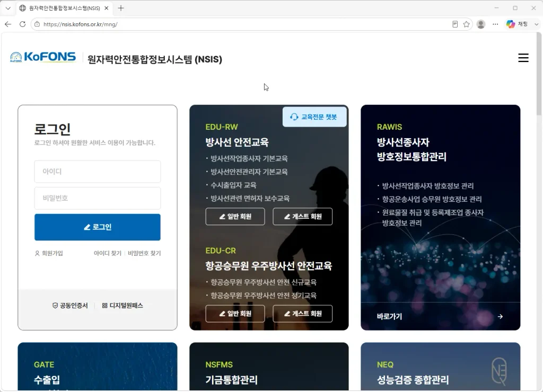Click the address bar URL

click(x=81, y=24)
